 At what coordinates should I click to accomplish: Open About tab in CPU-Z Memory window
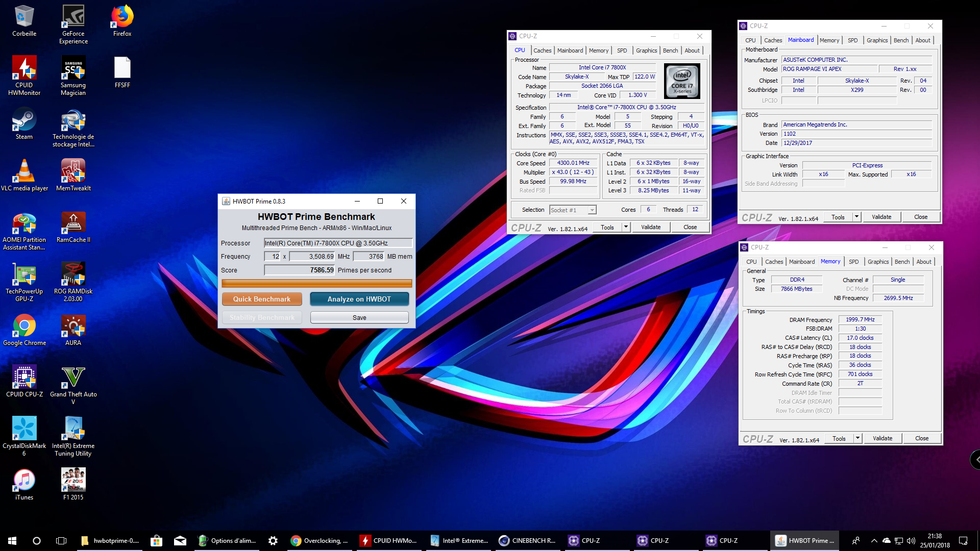coord(924,262)
